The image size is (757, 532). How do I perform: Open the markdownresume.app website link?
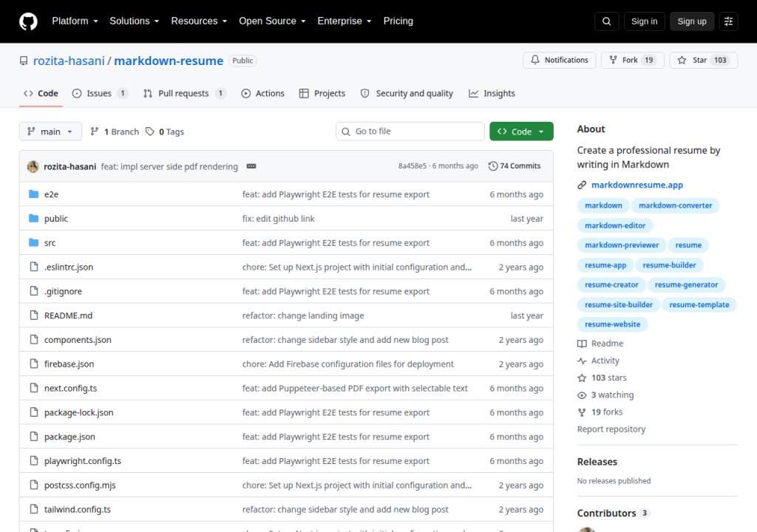(x=637, y=185)
